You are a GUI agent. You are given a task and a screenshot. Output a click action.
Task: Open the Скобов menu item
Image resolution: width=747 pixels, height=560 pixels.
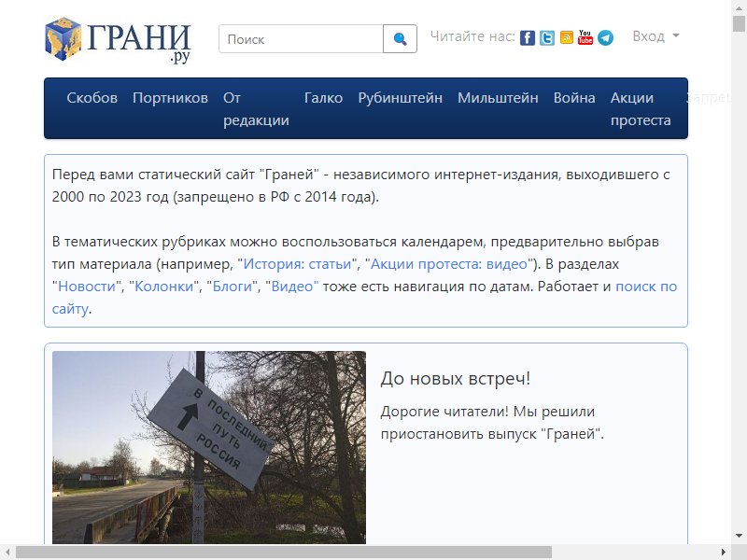pyautogui.click(x=92, y=98)
